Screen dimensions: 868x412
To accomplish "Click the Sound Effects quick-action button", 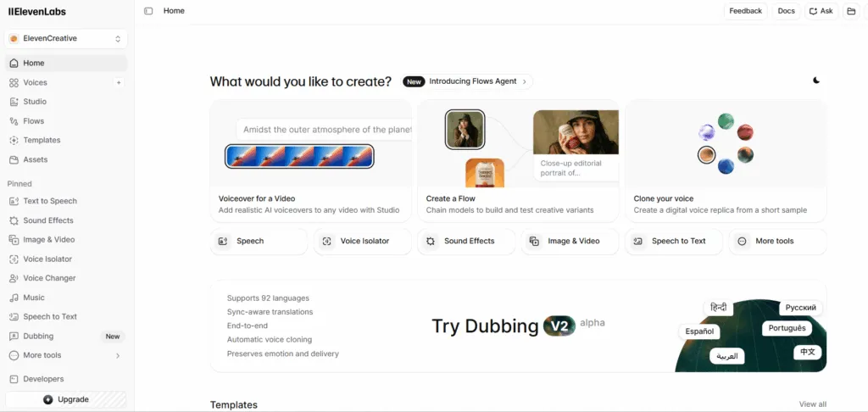I will (x=466, y=242).
